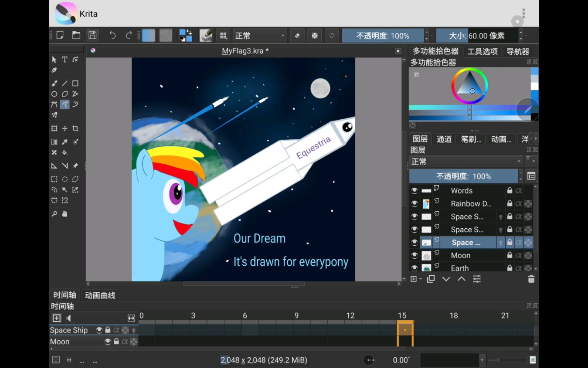This screenshot has width=588, height=368.
Task: Save the document with the floppy icon
Action: [93, 35]
